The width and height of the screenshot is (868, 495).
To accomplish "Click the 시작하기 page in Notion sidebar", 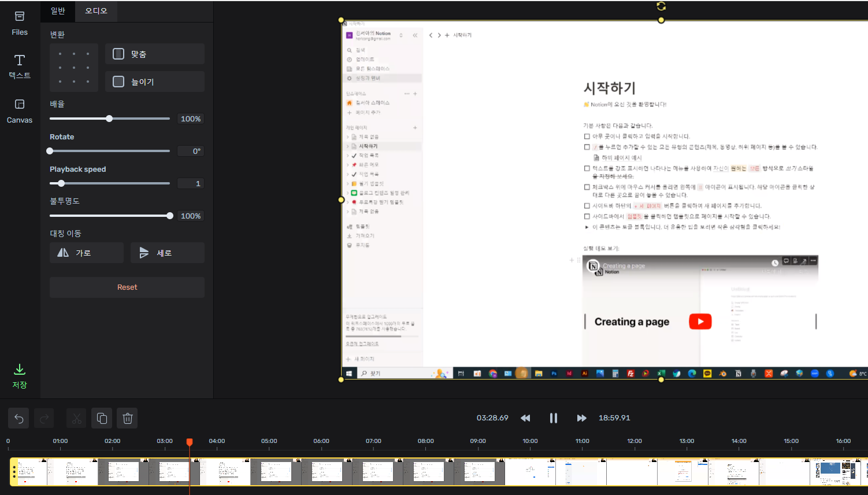I will point(368,146).
